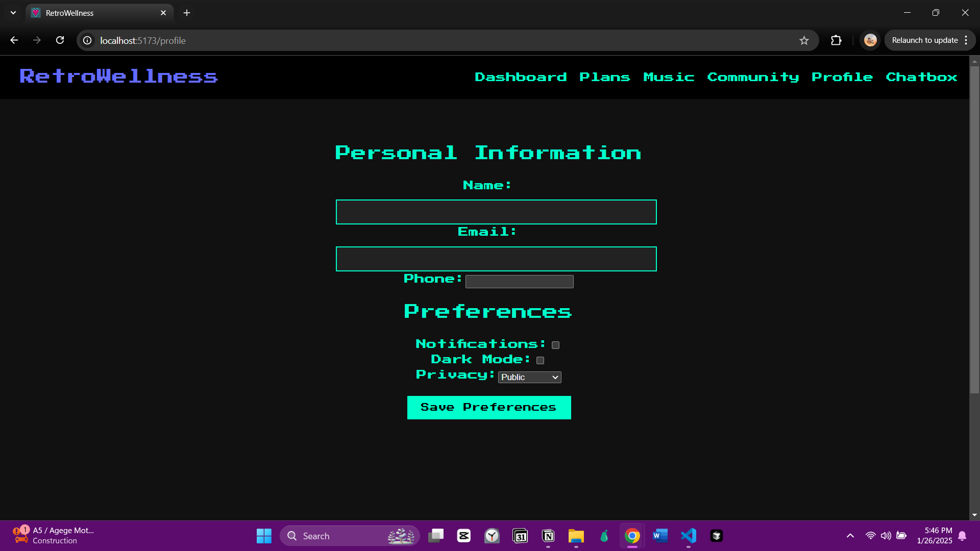The image size is (980, 551).
Task: Go to Dashboard in navigation
Action: (520, 77)
